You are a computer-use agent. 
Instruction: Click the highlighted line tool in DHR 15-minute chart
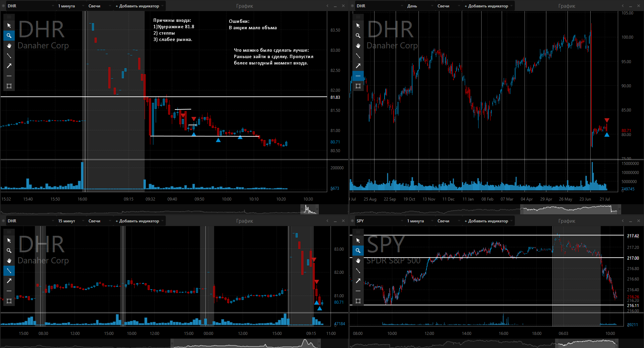click(x=9, y=271)
